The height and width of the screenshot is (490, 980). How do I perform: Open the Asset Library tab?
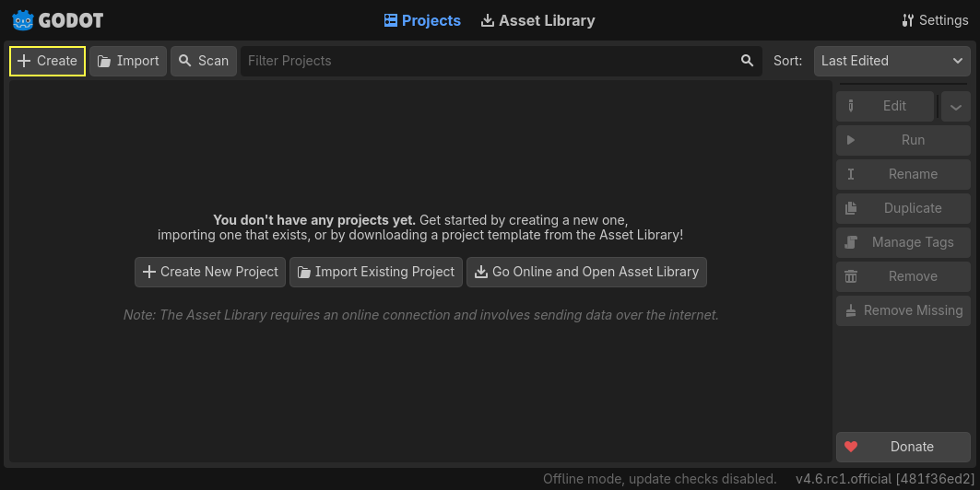click(537, 20)
